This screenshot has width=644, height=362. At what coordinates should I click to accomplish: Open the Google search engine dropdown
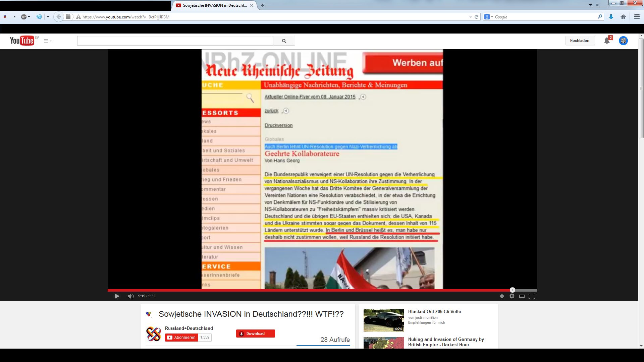(x=488, y=17)
